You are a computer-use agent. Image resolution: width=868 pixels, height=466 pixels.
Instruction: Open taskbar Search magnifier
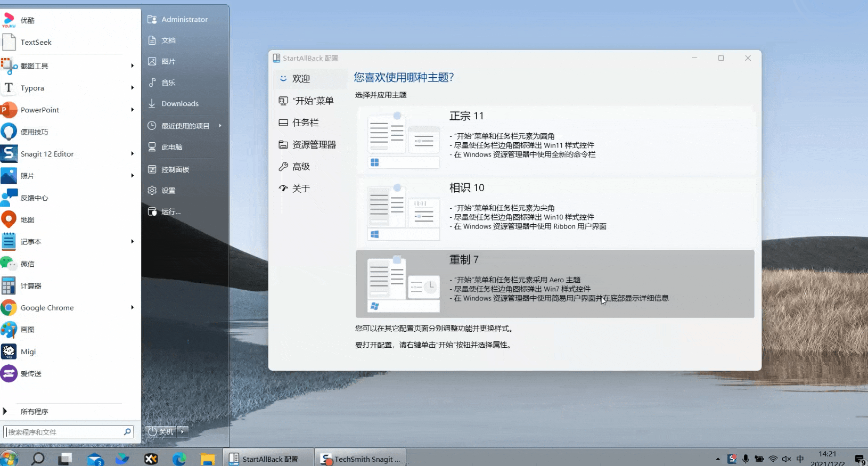click(x=38, y=459)
